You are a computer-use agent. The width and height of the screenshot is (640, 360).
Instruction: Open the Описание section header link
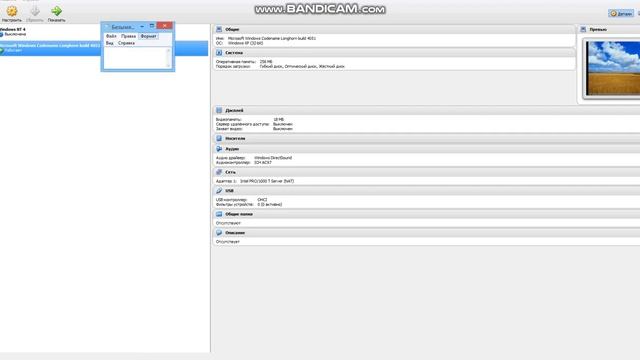coord(235,233)
